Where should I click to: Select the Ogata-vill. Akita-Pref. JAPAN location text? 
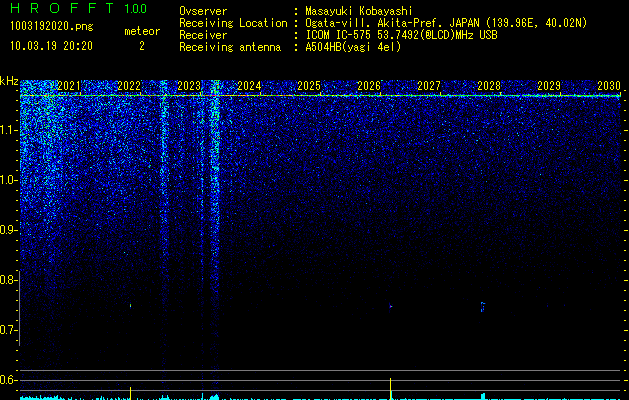coord(391,23)
